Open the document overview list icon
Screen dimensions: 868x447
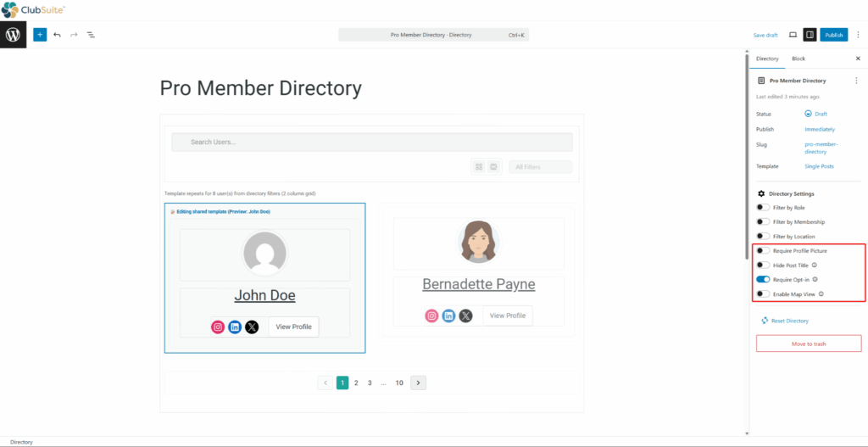coord(91,35)
